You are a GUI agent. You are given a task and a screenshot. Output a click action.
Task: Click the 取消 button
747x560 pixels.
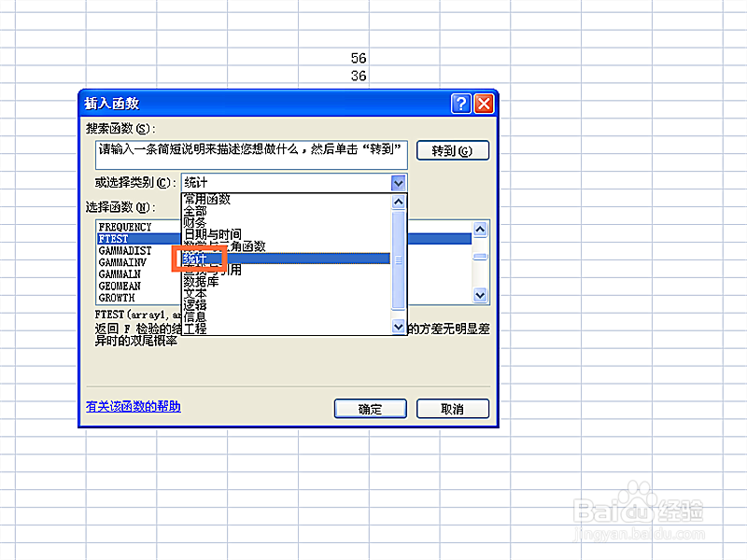point(453,409)
